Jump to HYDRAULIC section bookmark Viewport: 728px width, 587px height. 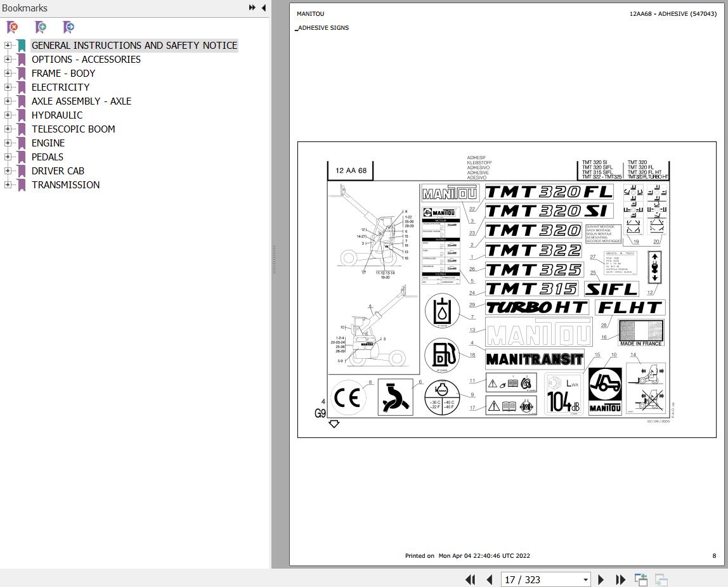57,115
